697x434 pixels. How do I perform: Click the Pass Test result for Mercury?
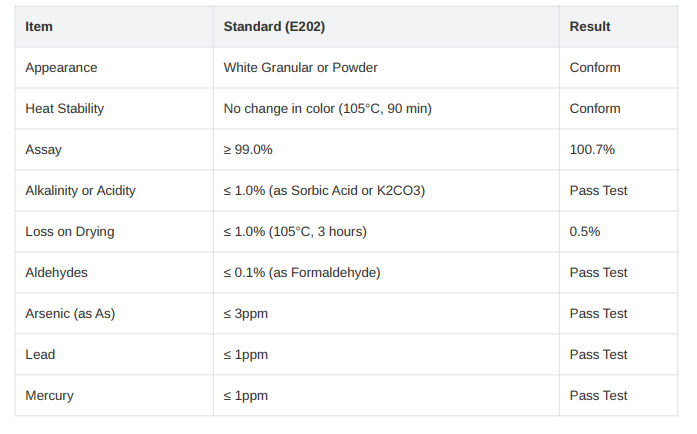[598, 395]
